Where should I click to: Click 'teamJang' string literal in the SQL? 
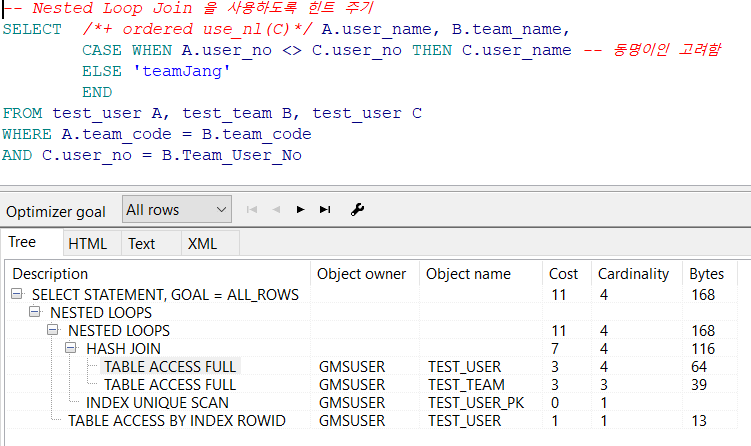(x=182, y=71)
